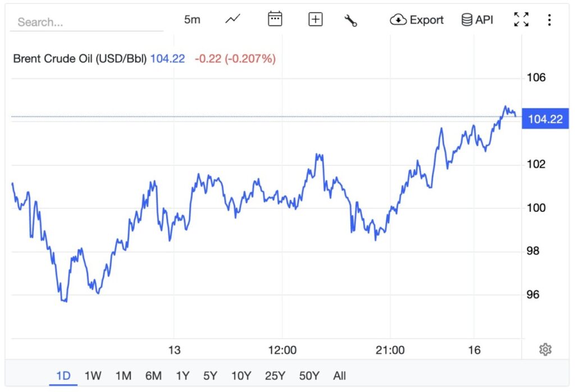Select the 6M time range

pos(153,376)
